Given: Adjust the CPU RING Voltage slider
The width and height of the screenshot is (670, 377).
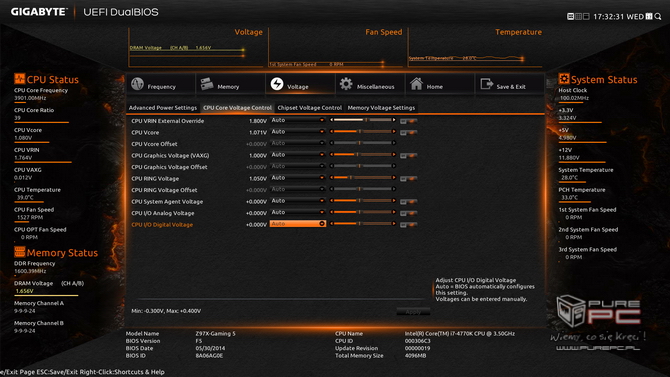Looking at the screenshot, I should point(362,178).
